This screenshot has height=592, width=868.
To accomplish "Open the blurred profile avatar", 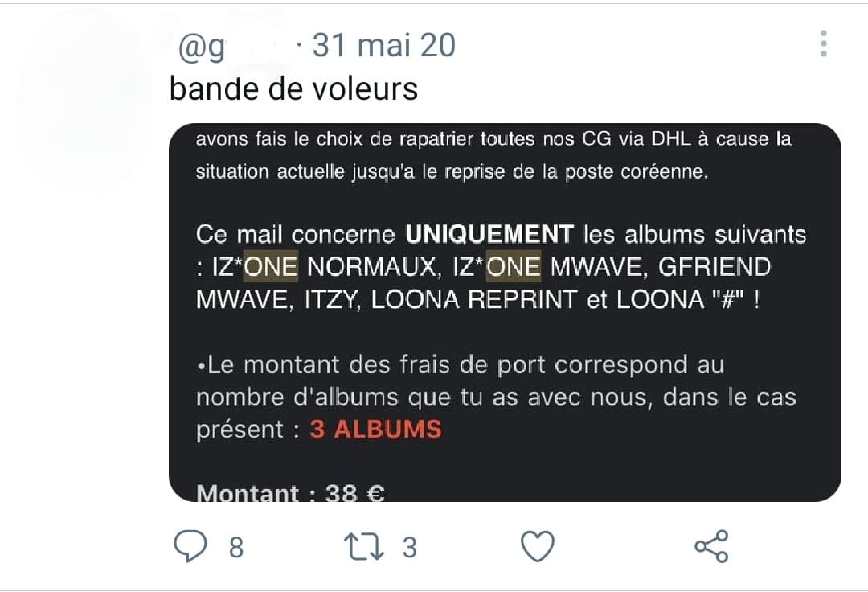I will (x=84, y=100).
